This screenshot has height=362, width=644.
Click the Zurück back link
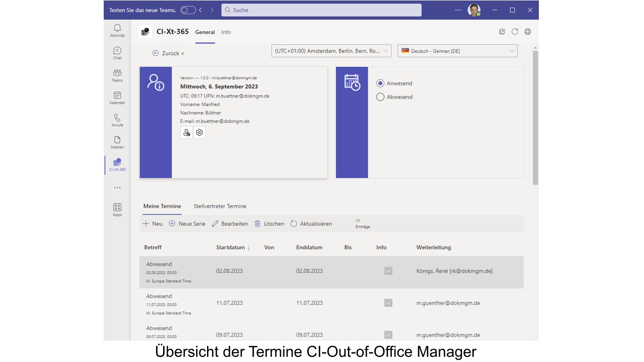168,53
